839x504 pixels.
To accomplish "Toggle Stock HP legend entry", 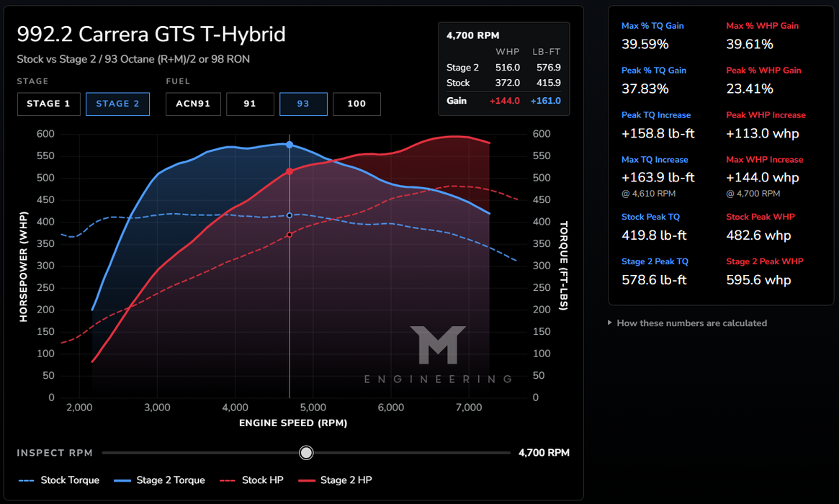I will point(251,480).
